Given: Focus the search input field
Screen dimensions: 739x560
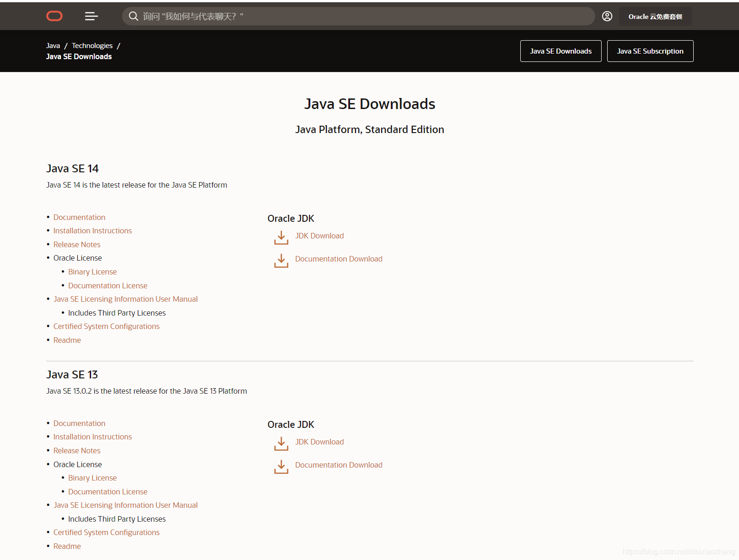Looking at the screenshot, I should [358, 16].
